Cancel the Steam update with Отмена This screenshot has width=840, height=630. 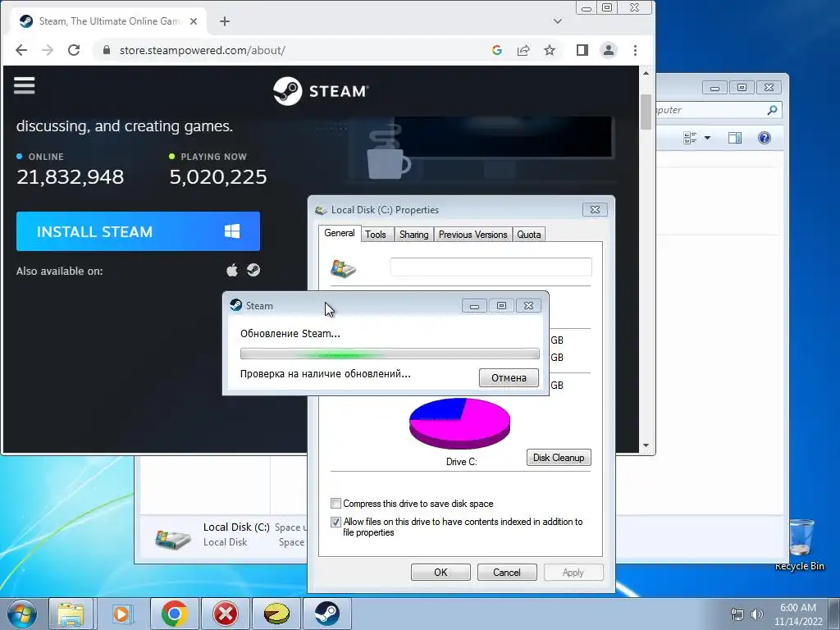point(509,377)
